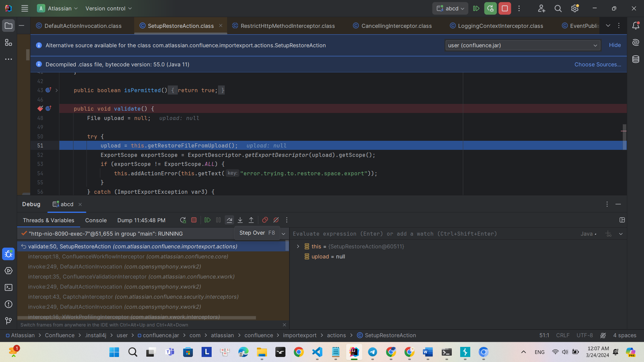The height and width of the screenshot is (362, 644).
Task: Click UTF-8 encoding in status bar
Action: coord(585,335)
